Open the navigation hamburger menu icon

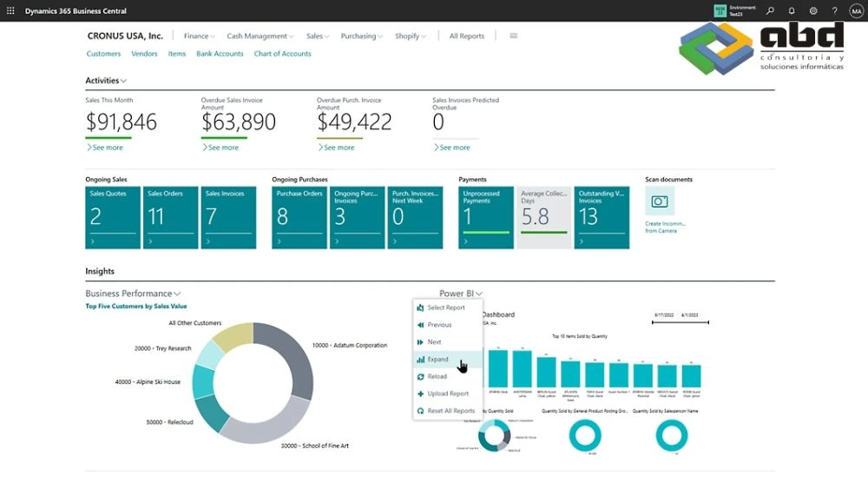pyautogui.click(x=514, y=36)
